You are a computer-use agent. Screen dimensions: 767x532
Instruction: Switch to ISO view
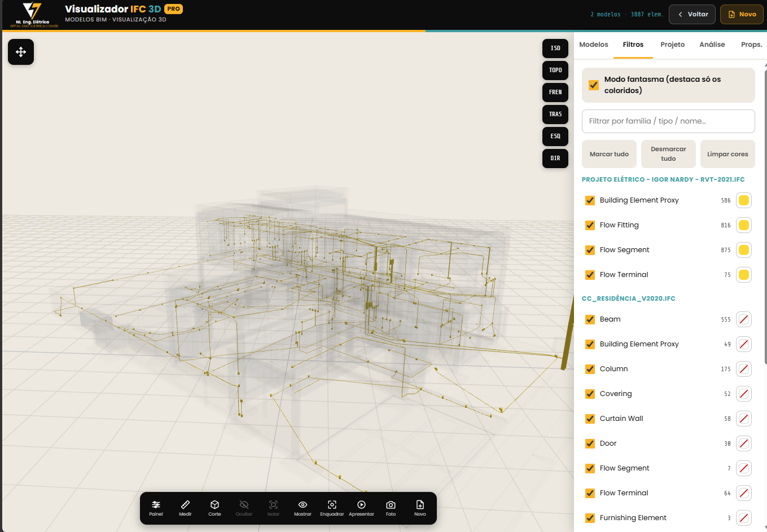555,48
